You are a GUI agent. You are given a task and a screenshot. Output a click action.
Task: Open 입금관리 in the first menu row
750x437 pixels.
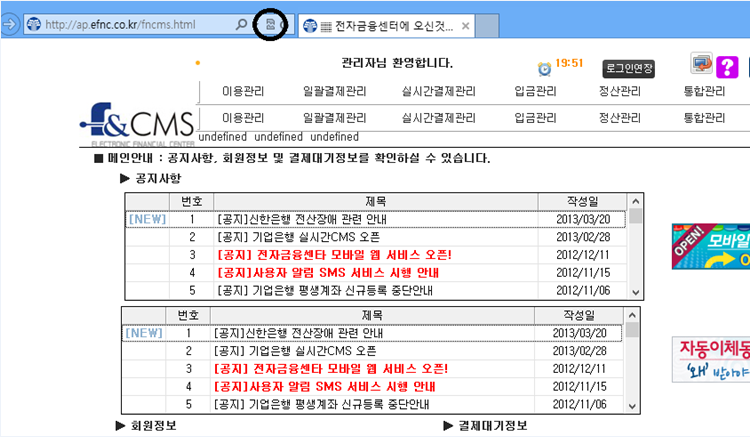(x=535, y=91)
